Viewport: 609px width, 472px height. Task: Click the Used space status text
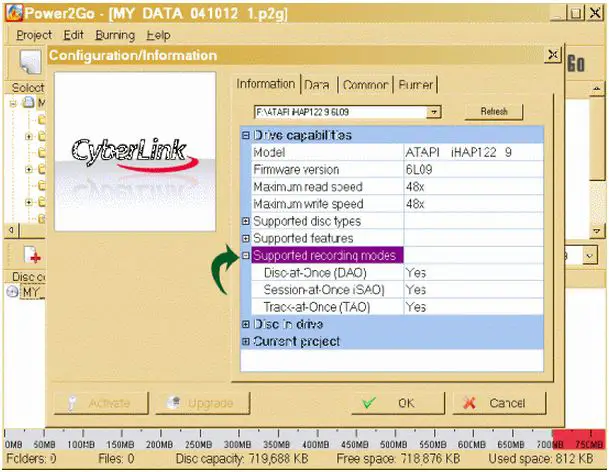tap(541, 459)
